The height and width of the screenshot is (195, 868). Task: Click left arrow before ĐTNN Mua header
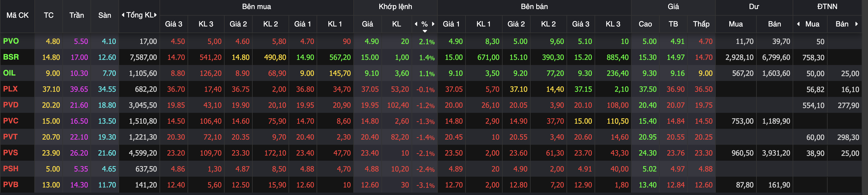(798, 24)
